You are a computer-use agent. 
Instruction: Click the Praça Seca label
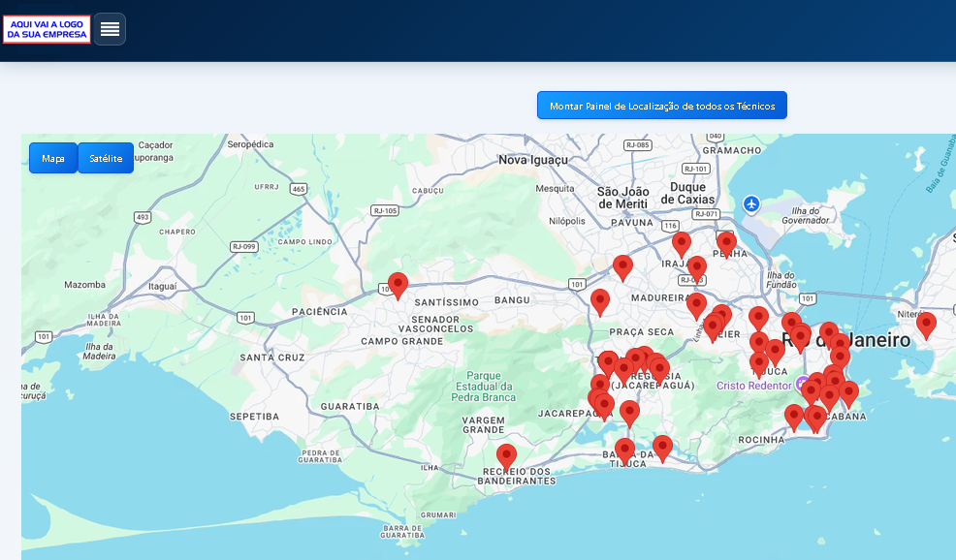click(642, 332)
